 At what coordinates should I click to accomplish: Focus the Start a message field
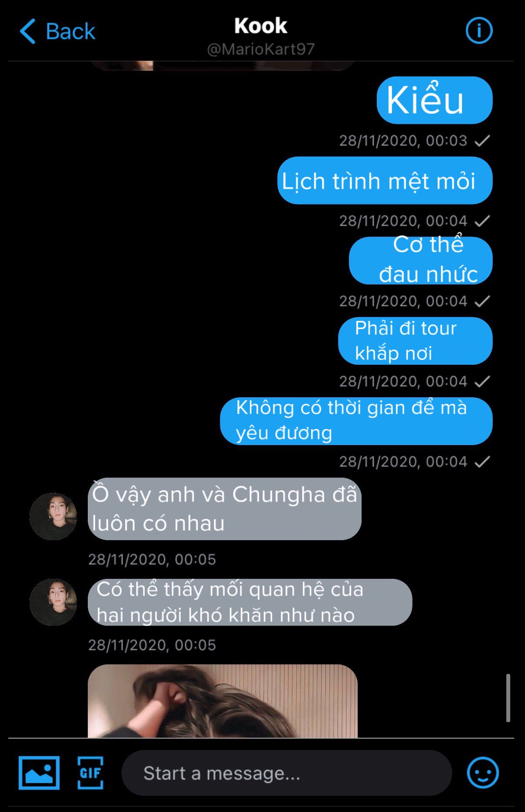[x=287, y=773]
